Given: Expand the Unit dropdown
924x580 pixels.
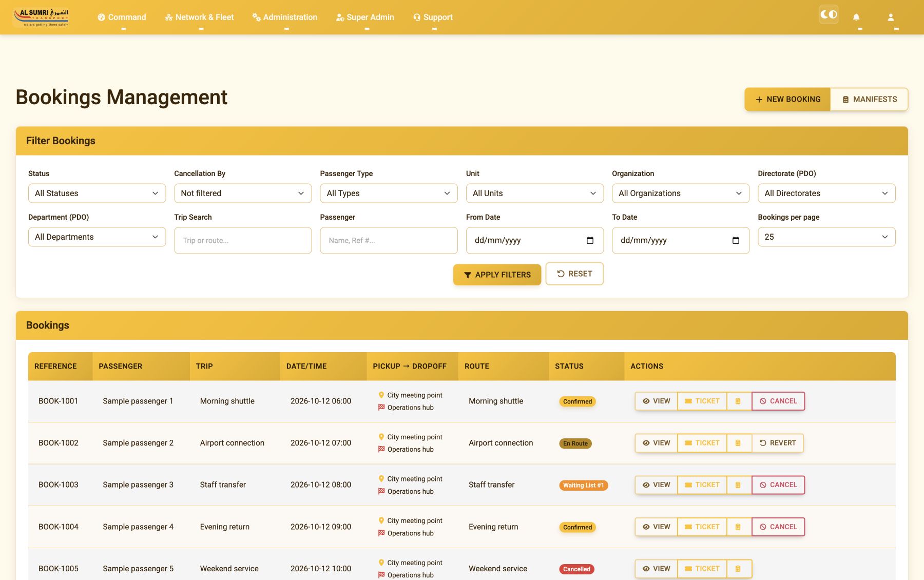Looking at the screenshot, I should click(535, 193).
